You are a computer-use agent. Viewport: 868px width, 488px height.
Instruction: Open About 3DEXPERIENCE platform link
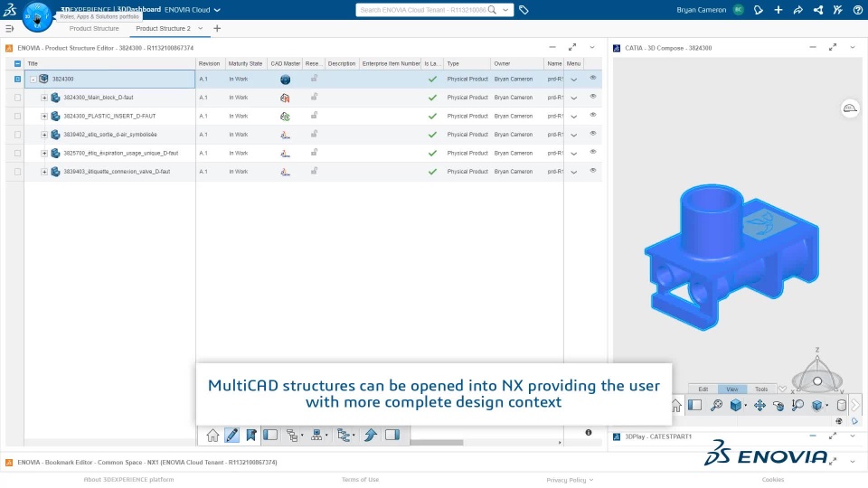click(x=128, y=480)
